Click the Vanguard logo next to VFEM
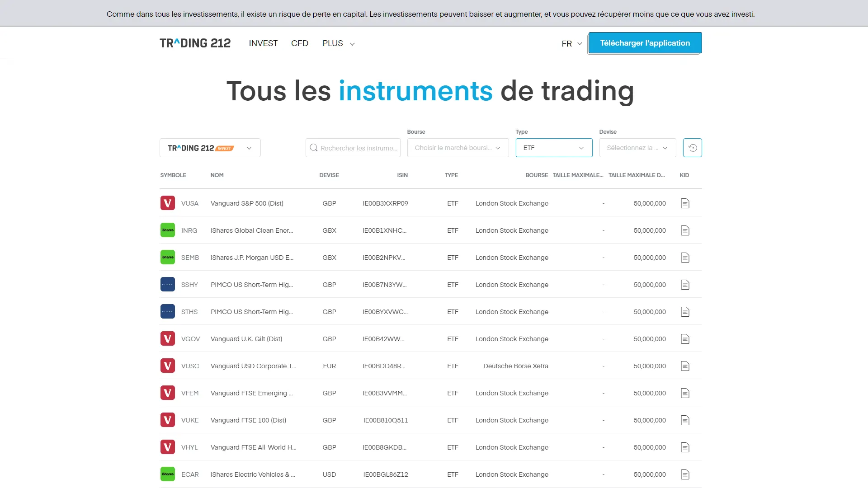This screenshot has height=488, width=868. point(168,393)
